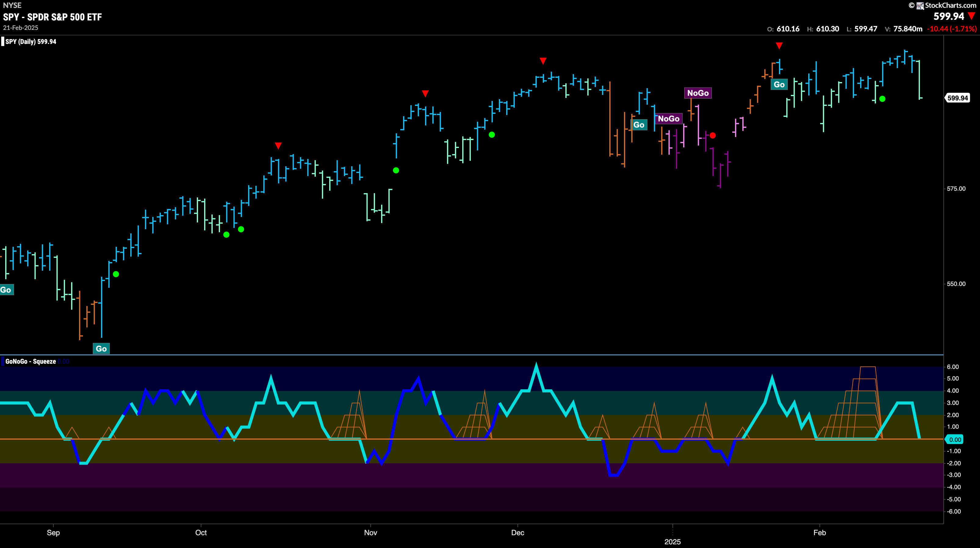
Task: Click the 2.00 oscillator axis label
Action: (x=953, y=415)
